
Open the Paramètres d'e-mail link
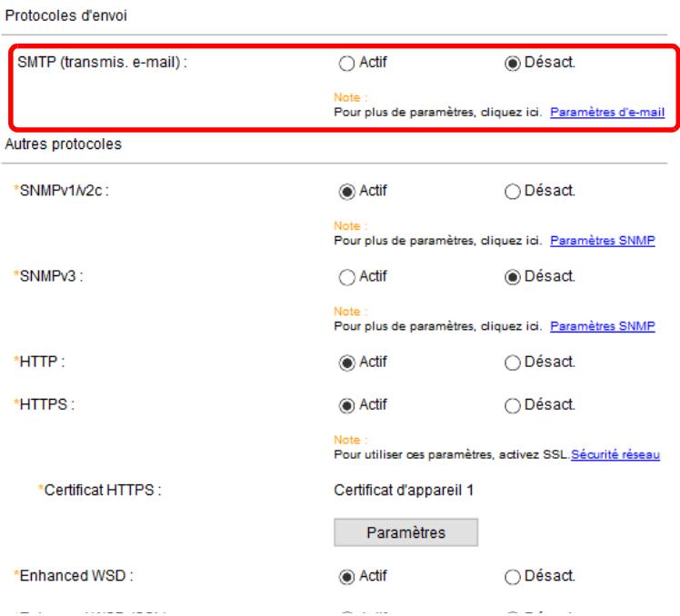tap(607, 113)
